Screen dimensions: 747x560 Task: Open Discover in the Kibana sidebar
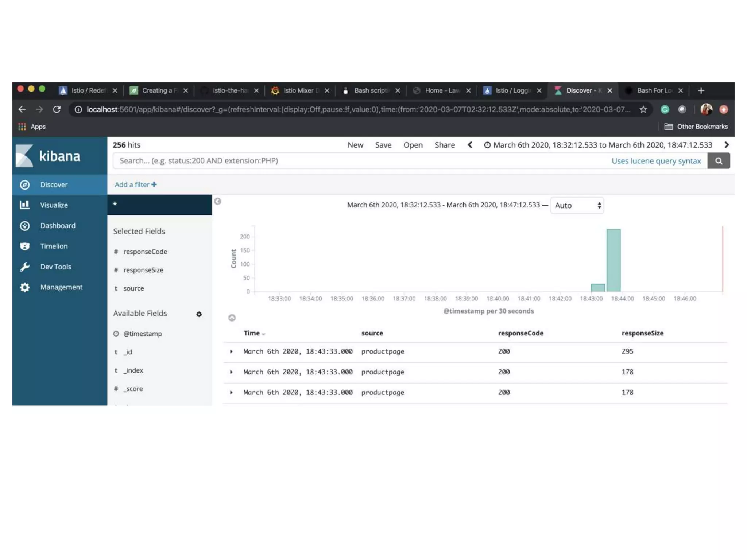coord(54,184)
